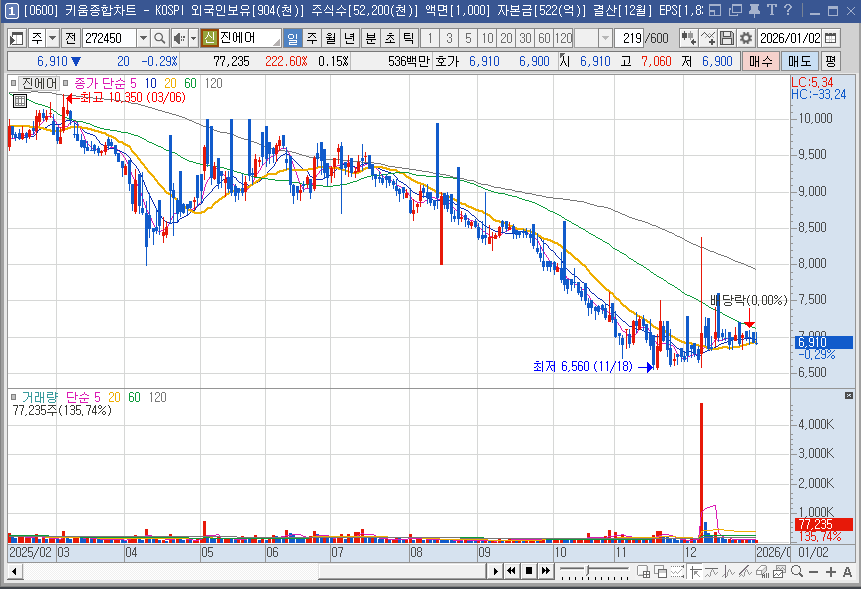
Task: Click the 전 button beside stock code
Action: 70,38
